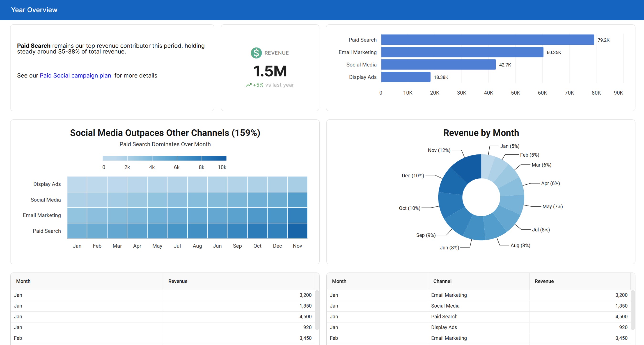Click the middle heatmap legend segment between 4k and 6k
This screenshot has height=345, width=644.
click(x=164, y=158)
